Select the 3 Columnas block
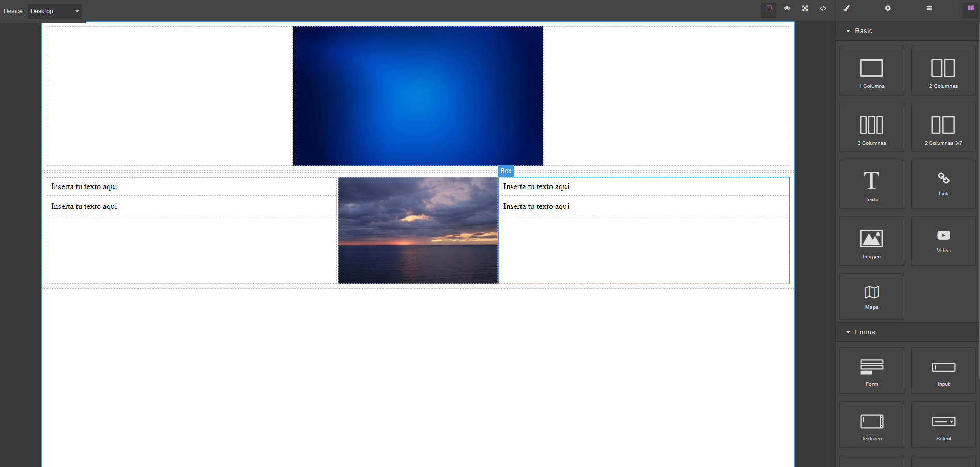Image resolution: width=980 pixels, height=467 pixels. [x=871, y=128]
